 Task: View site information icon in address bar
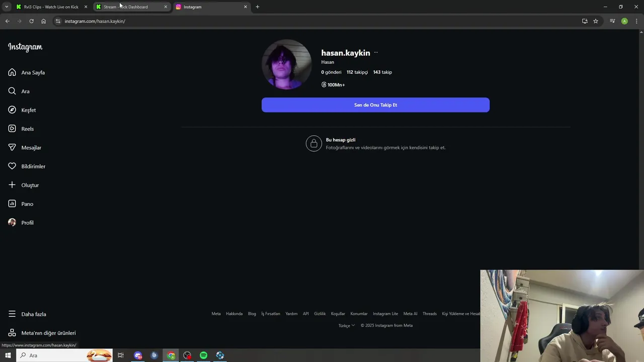[x=58, y=21]
